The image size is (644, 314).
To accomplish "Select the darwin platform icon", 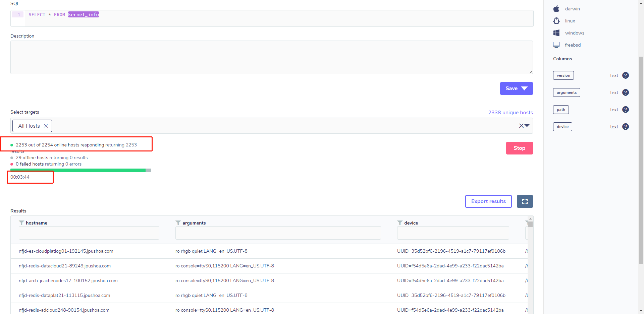I will coord(556,9).
